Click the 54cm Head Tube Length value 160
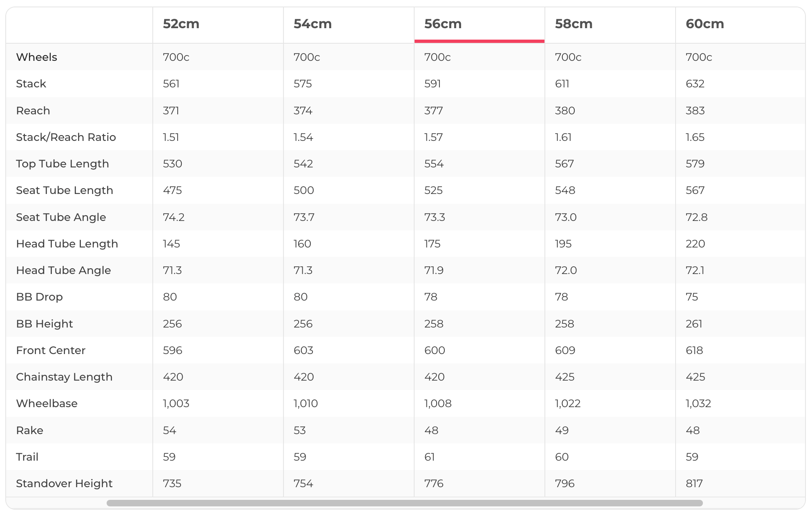This screenshot has width=812, height=517. (x=302, y=244)
